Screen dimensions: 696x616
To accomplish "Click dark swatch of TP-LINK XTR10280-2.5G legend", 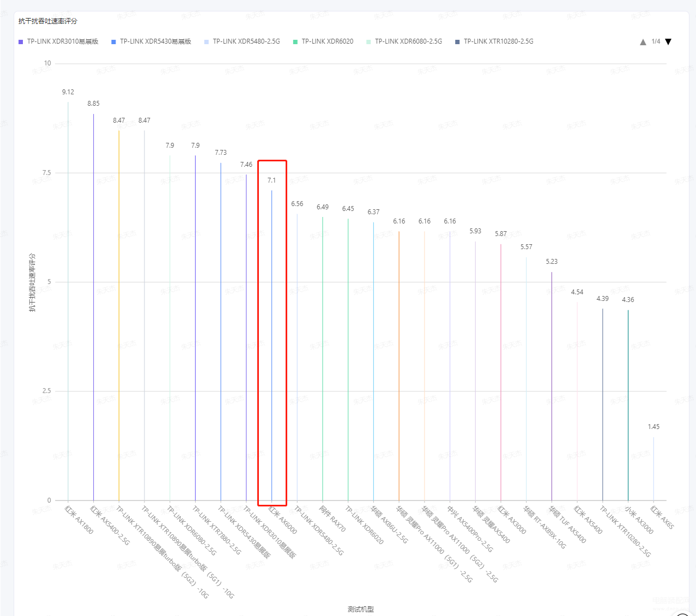I will 457,42.
